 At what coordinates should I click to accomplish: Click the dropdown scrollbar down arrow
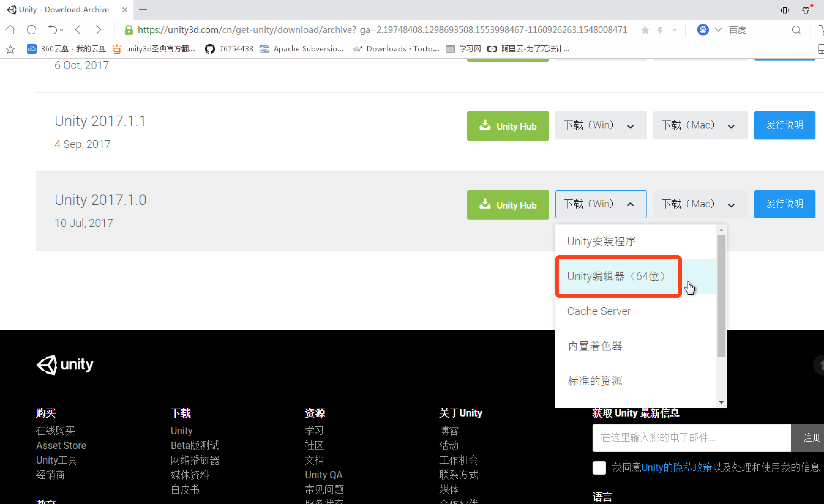pos(721,402)
